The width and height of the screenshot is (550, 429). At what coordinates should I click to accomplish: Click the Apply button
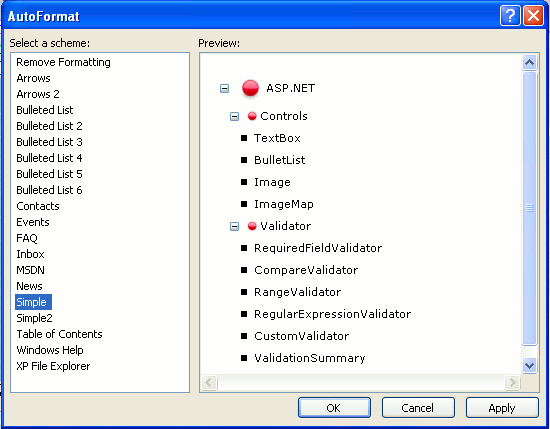point(502,408)
